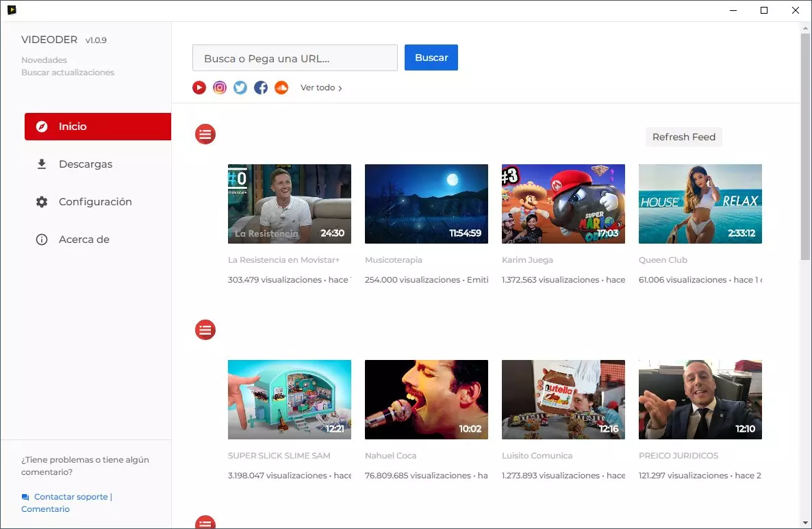
Task: Click the second red playlist icon
Action: click(x=205, y=330)
